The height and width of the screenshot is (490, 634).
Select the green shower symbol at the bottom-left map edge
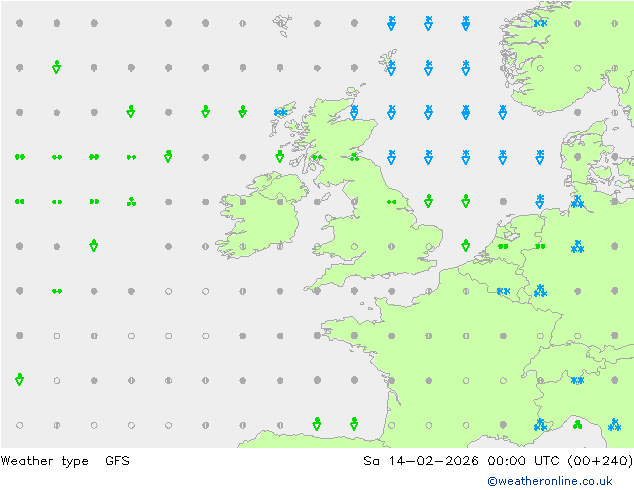(19, 380)
